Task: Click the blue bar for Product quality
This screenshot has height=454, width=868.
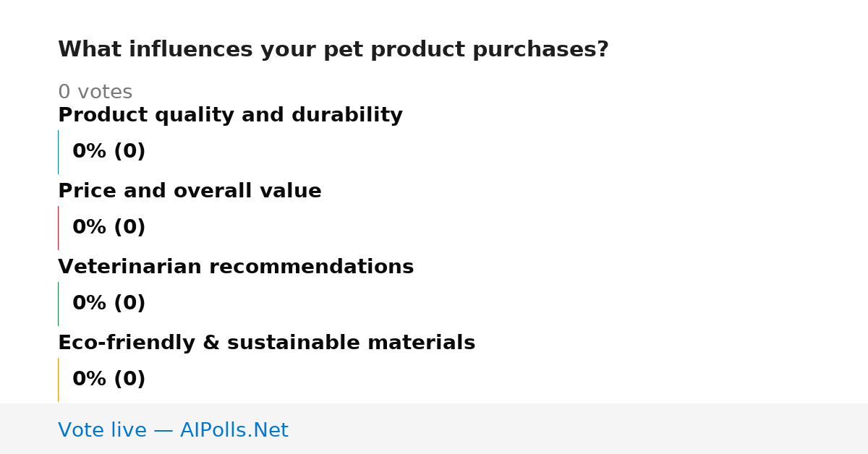Action: point(58,152)
